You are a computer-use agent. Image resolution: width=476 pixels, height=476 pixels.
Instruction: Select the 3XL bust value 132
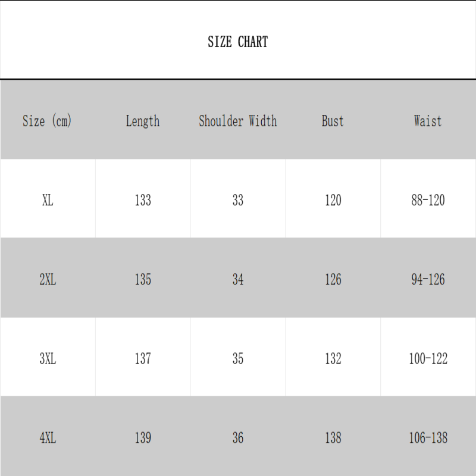pos(333,359)
